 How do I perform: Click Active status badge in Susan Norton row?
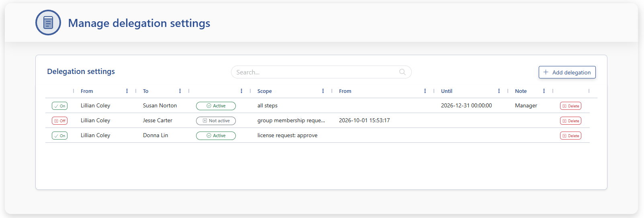[216, 106]
